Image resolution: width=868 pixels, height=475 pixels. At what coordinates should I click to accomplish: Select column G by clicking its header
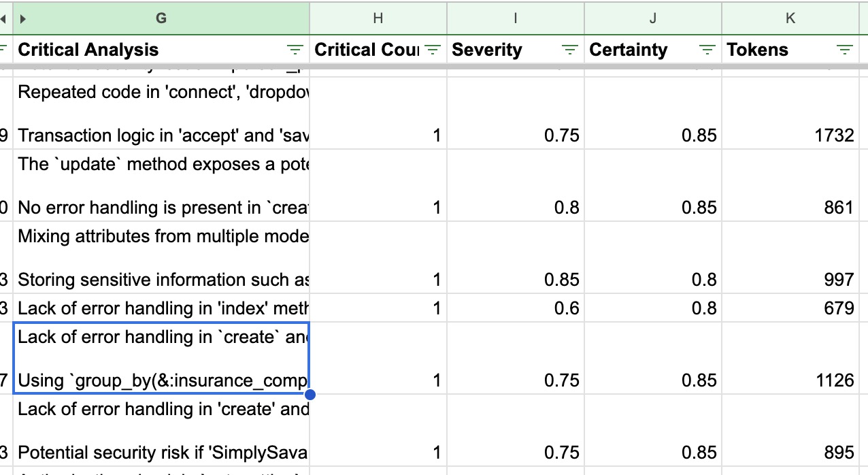click(x=161, y=18)
